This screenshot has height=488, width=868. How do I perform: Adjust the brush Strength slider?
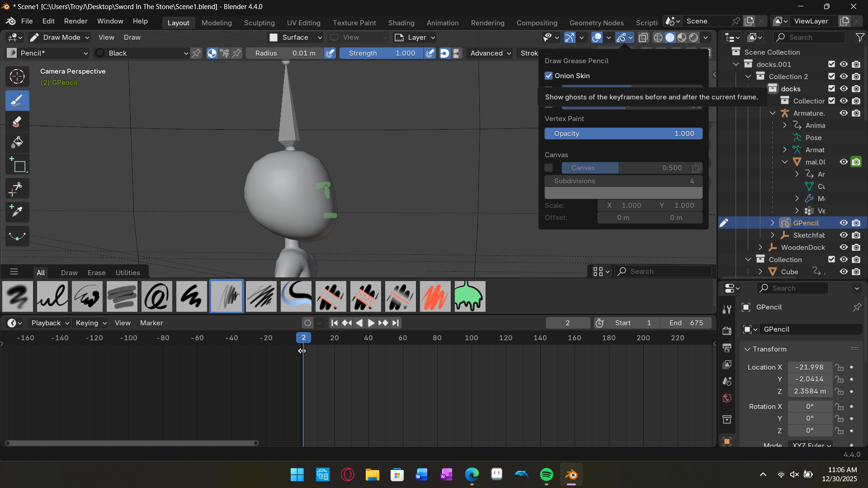(382, 53)
